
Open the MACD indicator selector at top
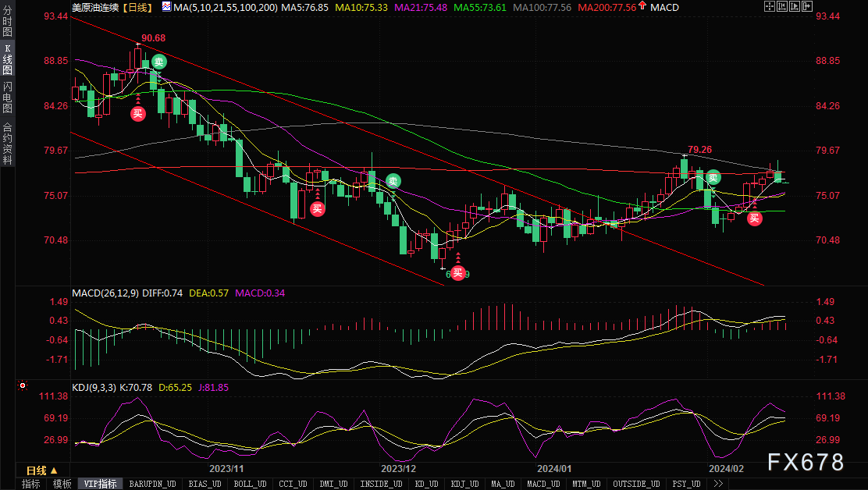(664, 7)
